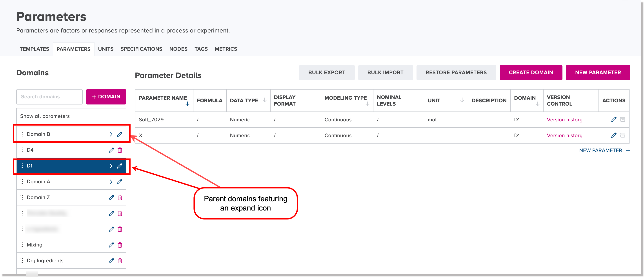This screenshot has width=644, height=277.
Task: Edit the X parameter row
Action: (x=613, y=135)
